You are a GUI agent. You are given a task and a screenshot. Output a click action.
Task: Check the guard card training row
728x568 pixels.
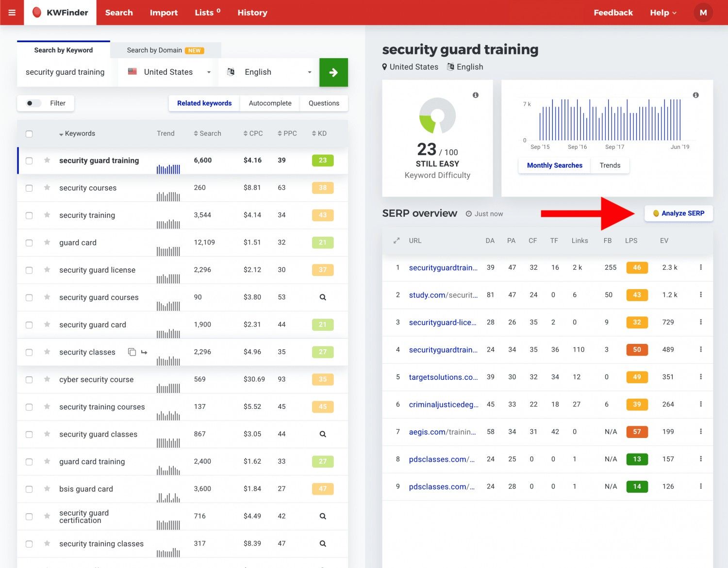point(29,462)
